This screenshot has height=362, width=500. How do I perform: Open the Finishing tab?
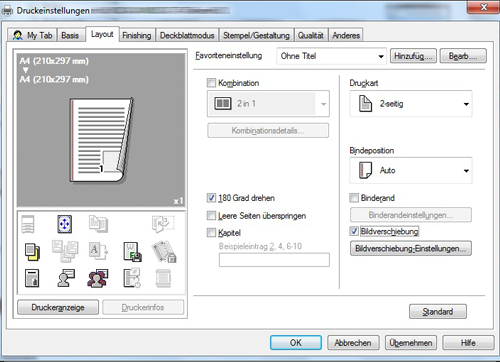pyautogui.click(x=137, y=35)
